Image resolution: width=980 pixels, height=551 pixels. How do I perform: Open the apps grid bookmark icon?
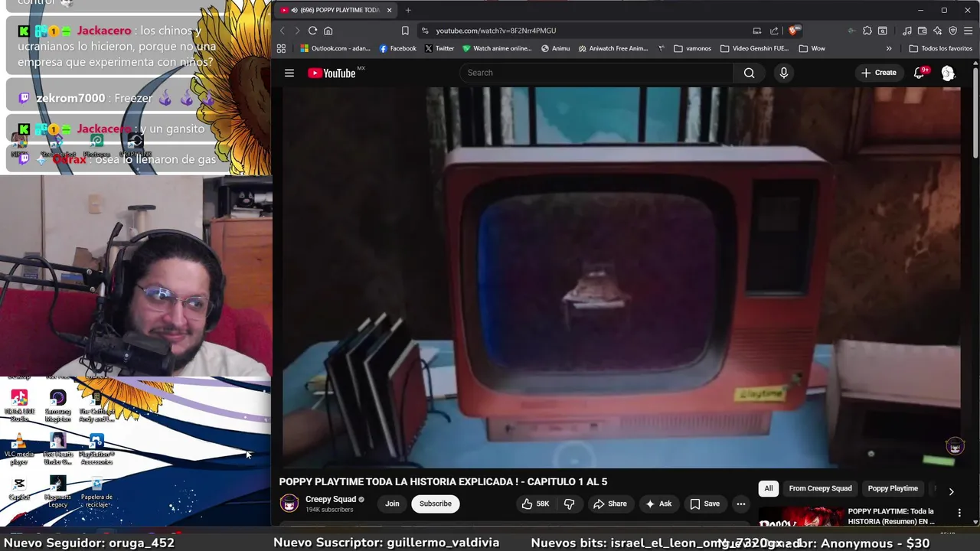click(281, 48)
